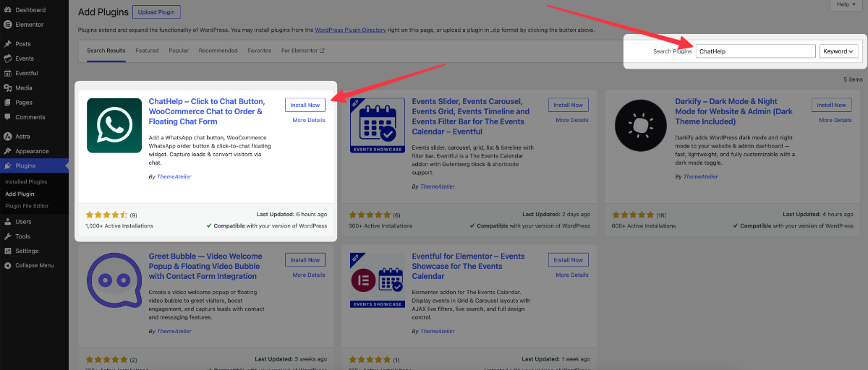
Task: Switch to the Favorites tab
Action: coord(260,51)
